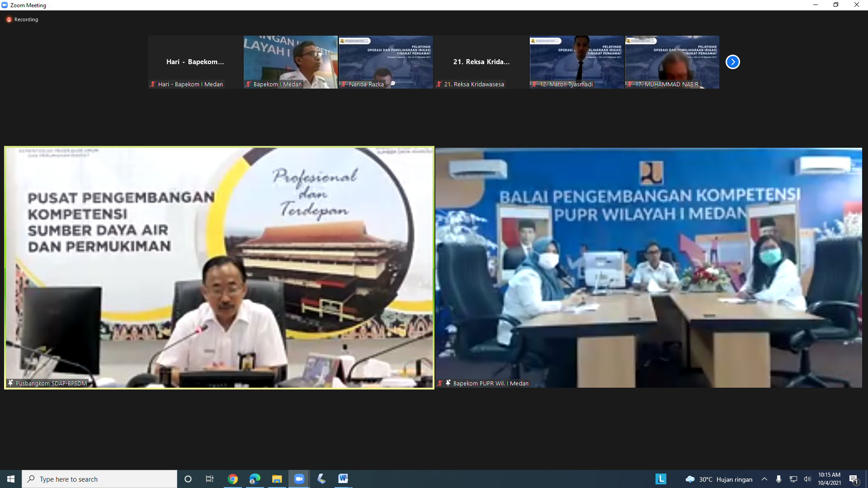
Task: Click the Pusbangkom SDAP-BPSDM name label
Action: 51,383
